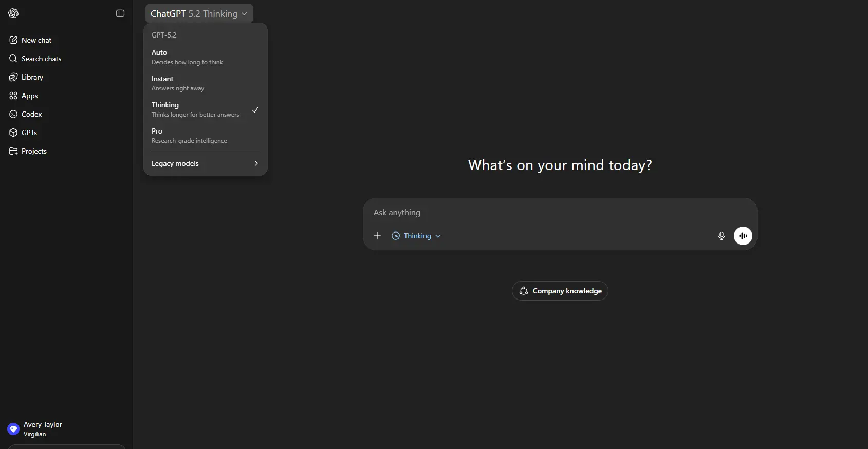Select the Pro model option

pos(206,136)
